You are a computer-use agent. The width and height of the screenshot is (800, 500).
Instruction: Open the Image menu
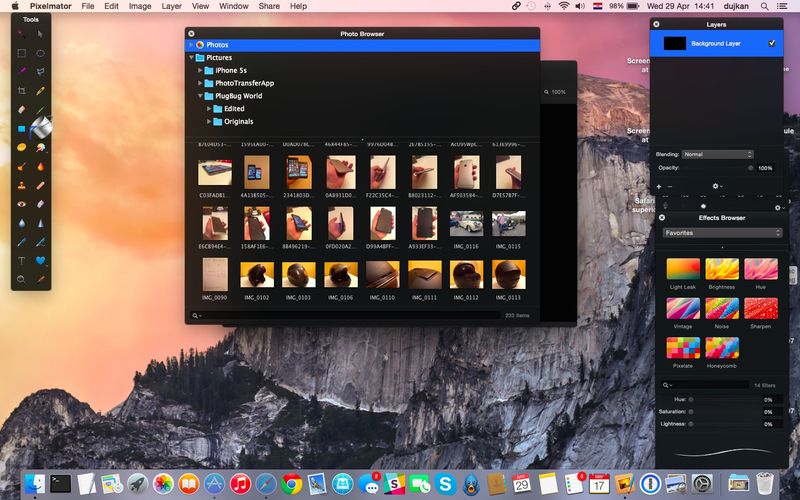coord(140,6)
